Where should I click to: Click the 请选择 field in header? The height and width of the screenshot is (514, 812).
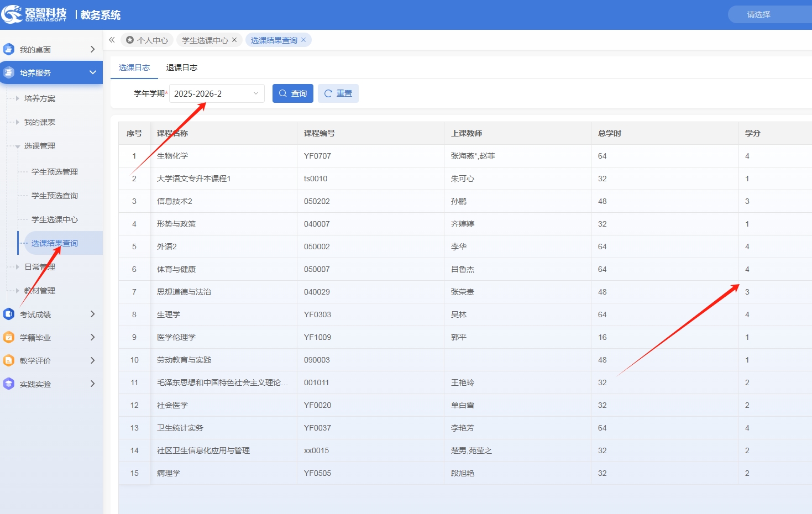point(768,14)
